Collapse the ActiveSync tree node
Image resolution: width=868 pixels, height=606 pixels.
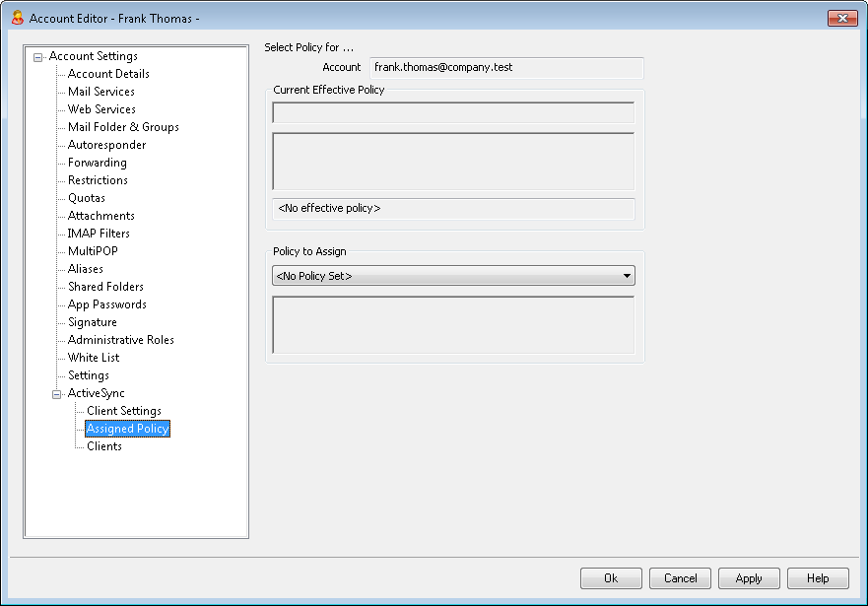click(56, 394)
